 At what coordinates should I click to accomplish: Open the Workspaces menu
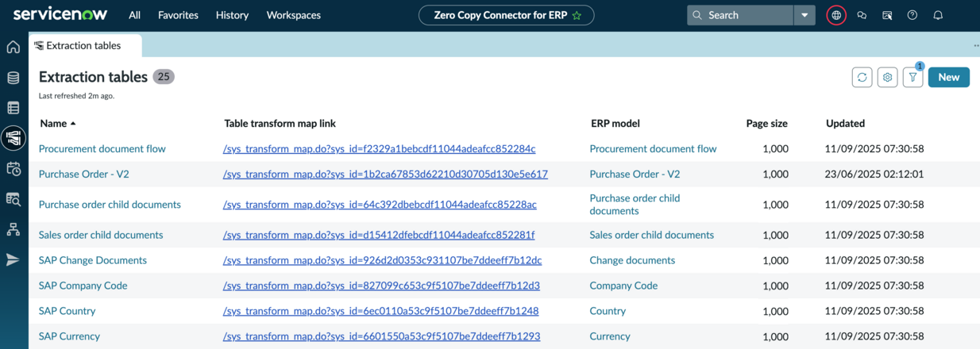294,15
